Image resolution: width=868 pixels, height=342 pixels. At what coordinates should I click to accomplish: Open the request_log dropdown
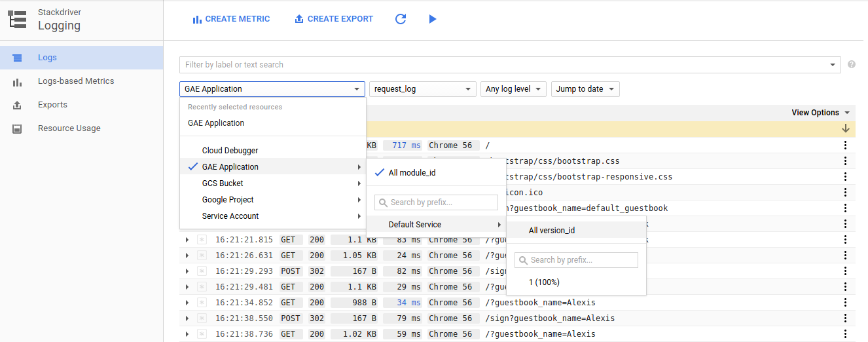[x=423, y=89]
